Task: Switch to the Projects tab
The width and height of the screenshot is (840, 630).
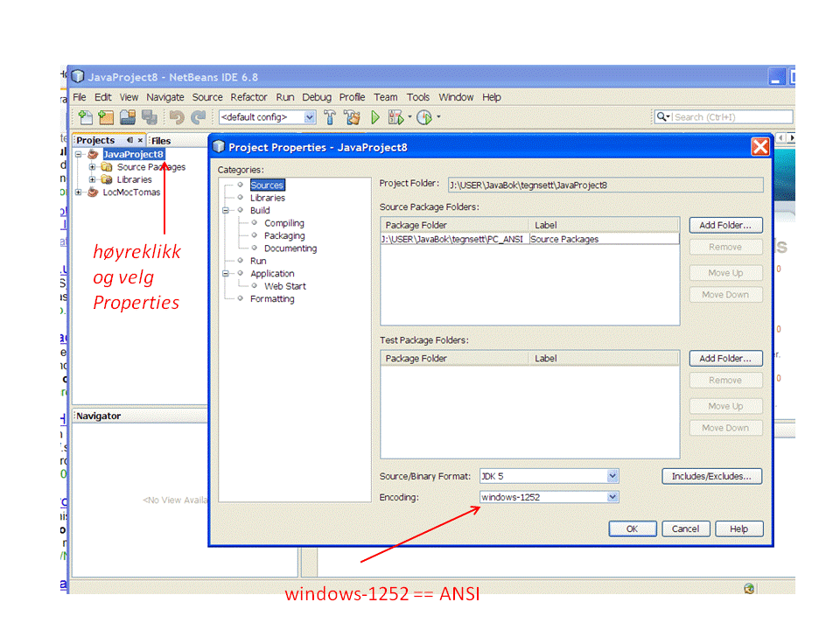Action: (95, 140)
